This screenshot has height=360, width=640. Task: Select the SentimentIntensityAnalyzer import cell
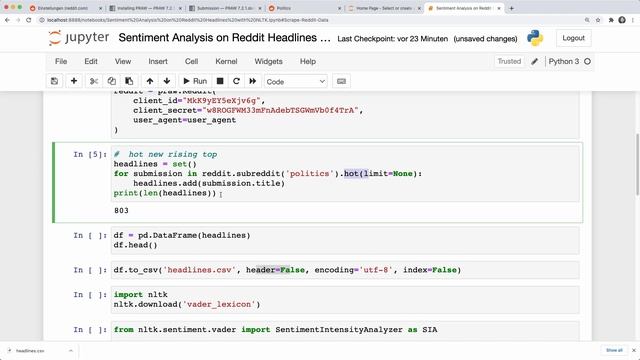tap(345, 330)
